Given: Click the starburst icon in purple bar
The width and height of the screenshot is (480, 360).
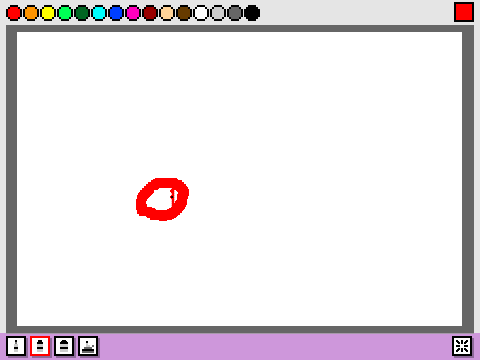Looking at the screenshot, I should point(462,346).
